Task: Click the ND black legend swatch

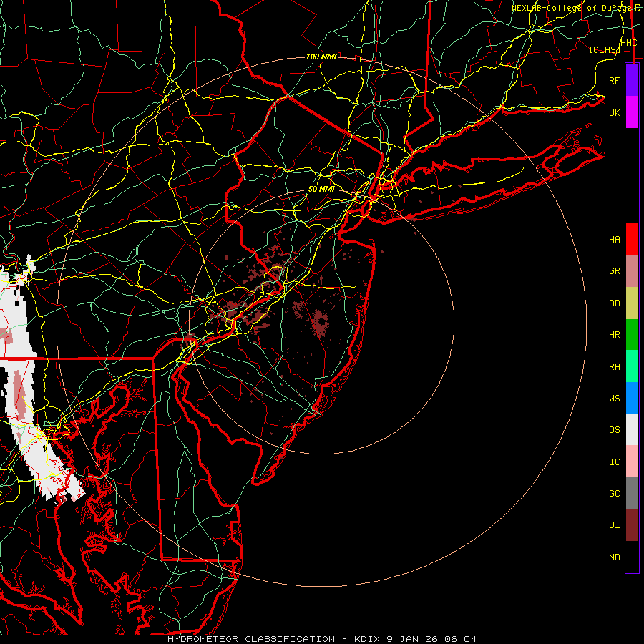Action: click(632, 557)
